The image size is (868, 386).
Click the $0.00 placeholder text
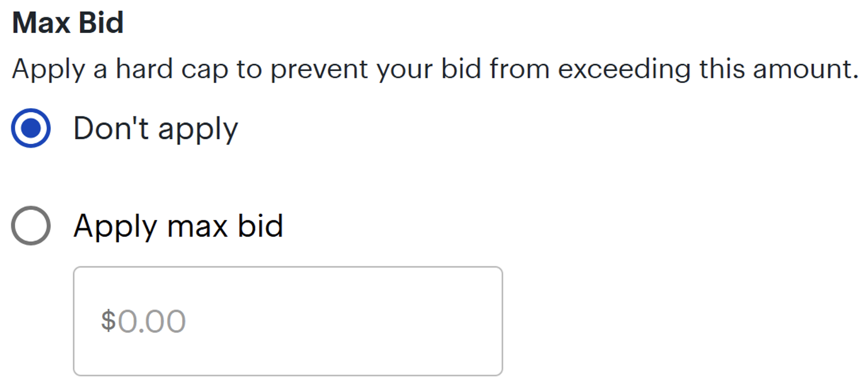[x=143, y=321]
